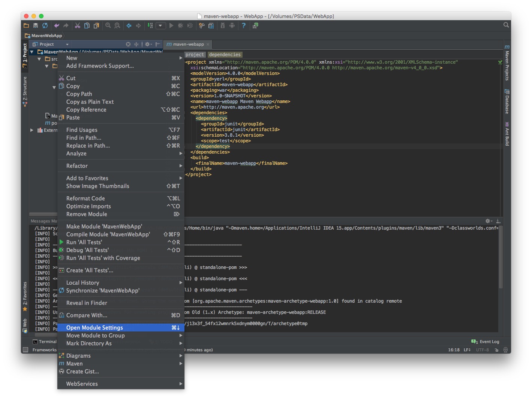Screen dimensions: 532x397
Task: Click the Run with Coverage toolbar icon
Action: pyautogui.click(x=190, y=25)
